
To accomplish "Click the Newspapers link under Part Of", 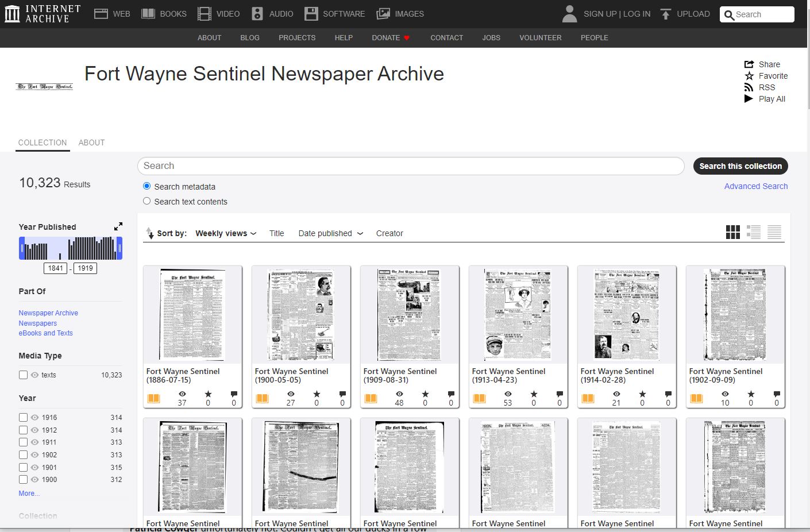I will pyautogui.click(x=38, y=323).
